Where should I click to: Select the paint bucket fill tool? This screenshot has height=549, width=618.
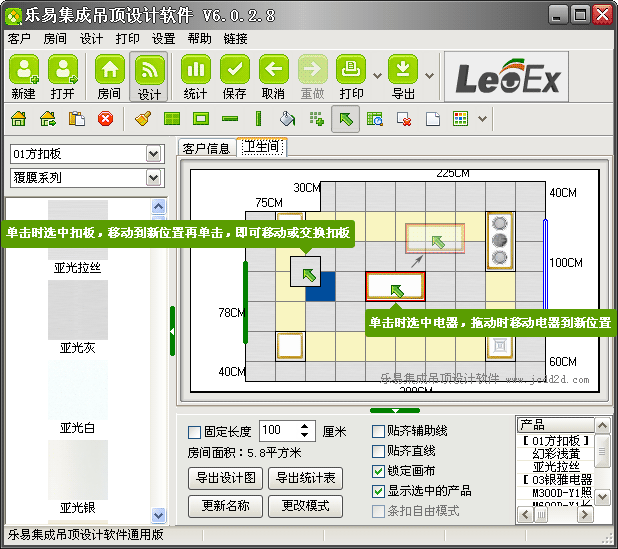[288, 119]
